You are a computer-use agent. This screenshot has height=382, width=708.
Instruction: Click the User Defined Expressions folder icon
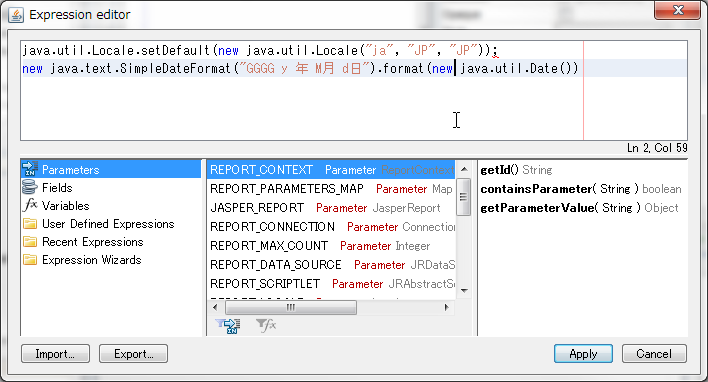pos(30,224)
